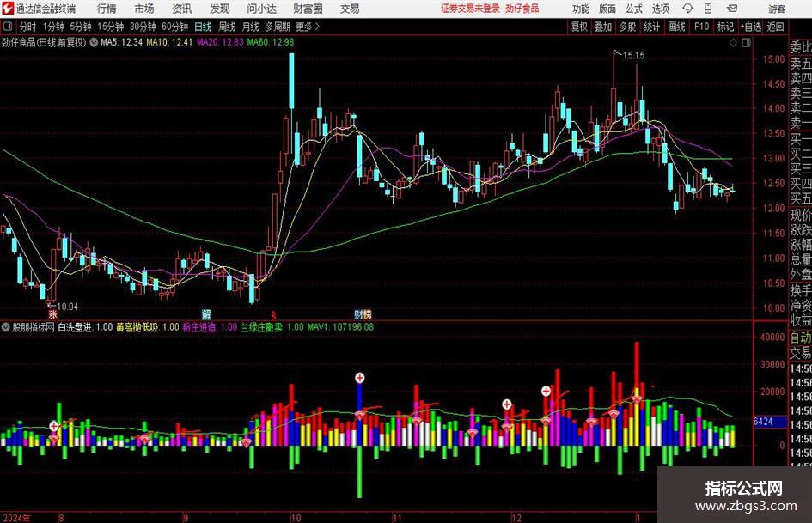Switch to 1分钟 period tab
This screenshot has width=812, height=523.
[x=53, y=27]
